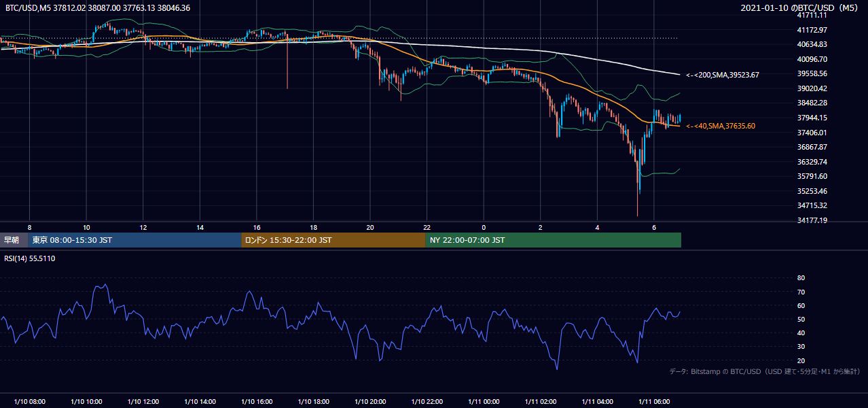The image size is (868, 408).
Task: Select the 40 SMA label reading 37635.60
Action: click(x=721, y=126)
